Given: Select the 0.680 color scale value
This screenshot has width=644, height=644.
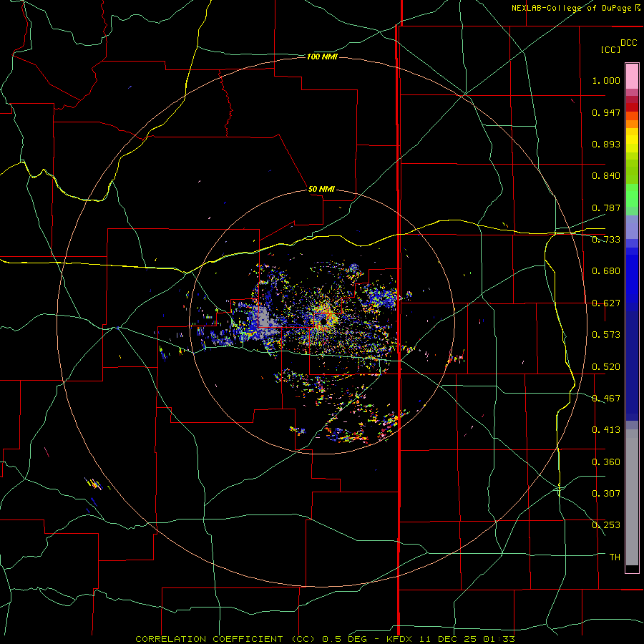Looking at the screenshot, I should 606,271.
